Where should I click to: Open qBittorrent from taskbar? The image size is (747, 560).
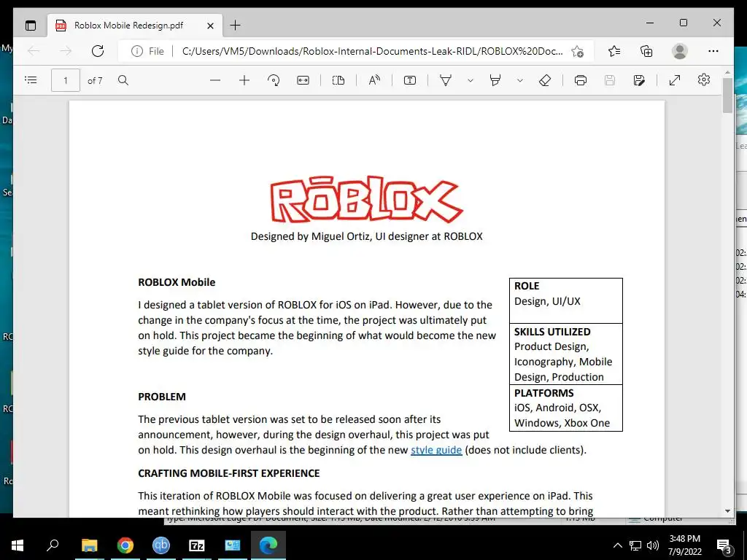click(161, 545)
